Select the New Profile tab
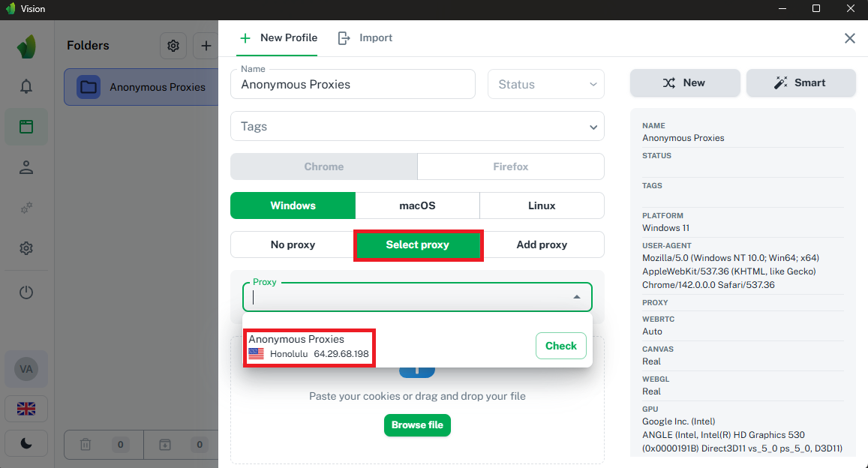Image resolution: width=868 pixels, height=468 pixels. [278, 37]
